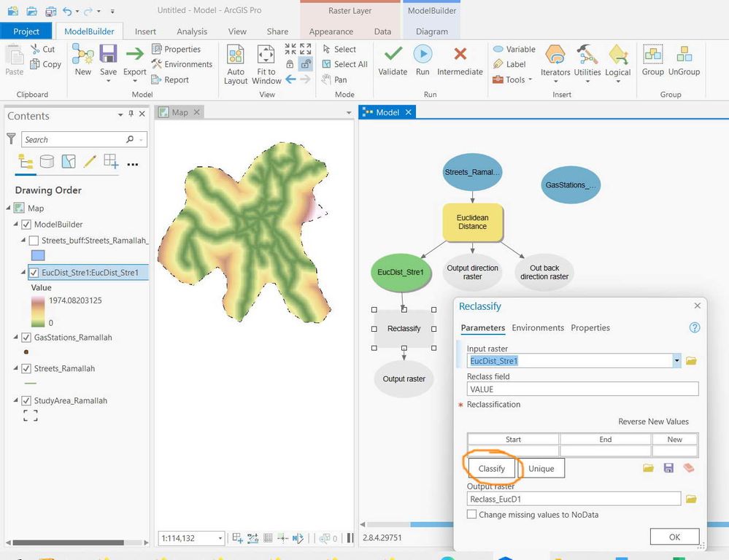Open Reclassify tool help icon

[x=695, y=327]
